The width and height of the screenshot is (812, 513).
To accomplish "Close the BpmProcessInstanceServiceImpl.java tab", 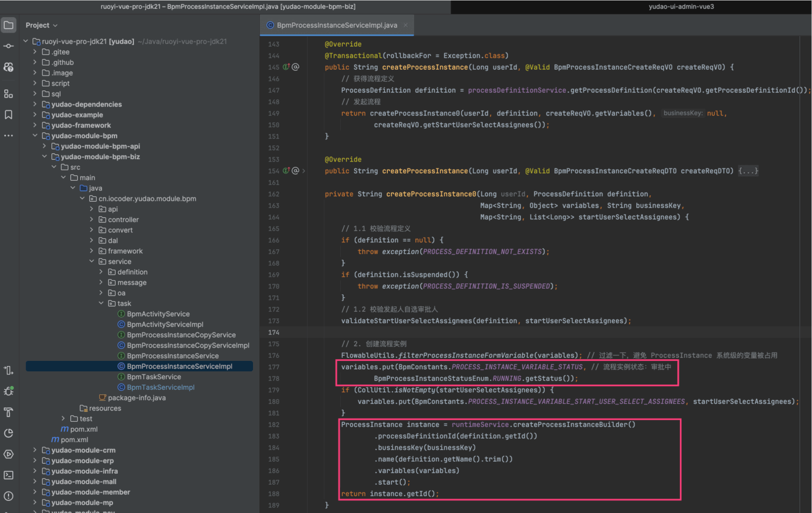I will (405, 25).
